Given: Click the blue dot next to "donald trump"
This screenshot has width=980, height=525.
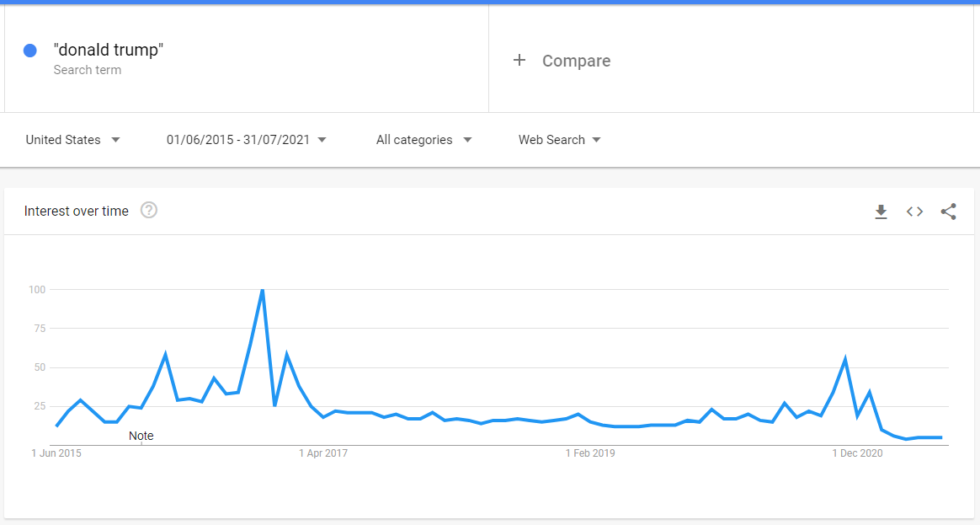Looking at the screenshot, I should tap(30, 51).
